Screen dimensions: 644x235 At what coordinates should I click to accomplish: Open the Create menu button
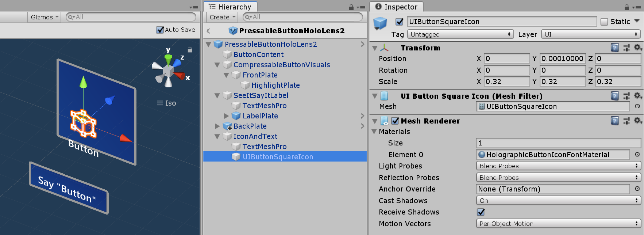222,17
